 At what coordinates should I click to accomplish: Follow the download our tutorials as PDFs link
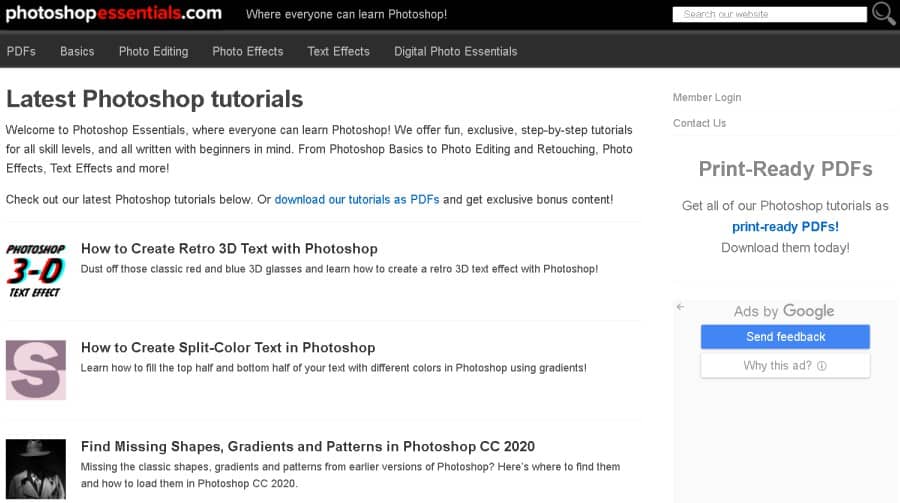click(x=356, y=199)
